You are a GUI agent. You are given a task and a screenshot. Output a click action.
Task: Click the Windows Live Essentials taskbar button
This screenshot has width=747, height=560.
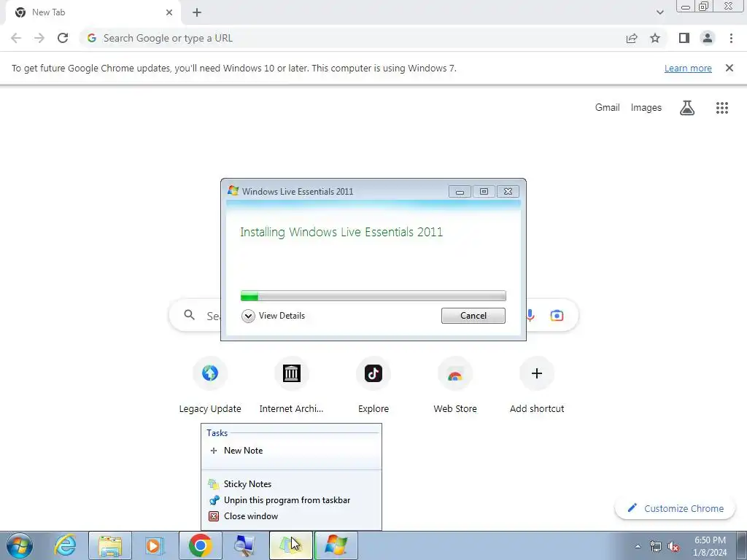point(336,545)
